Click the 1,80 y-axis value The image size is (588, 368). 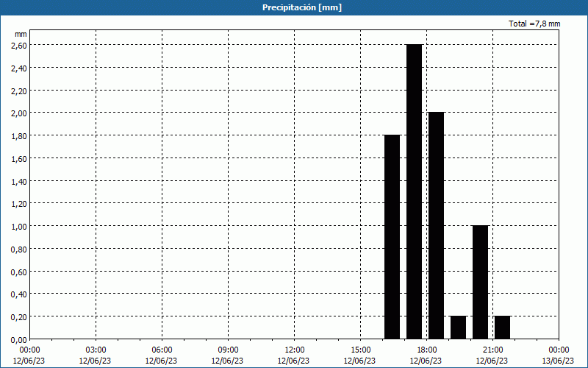pyautogui.click(x=19, y=136)
